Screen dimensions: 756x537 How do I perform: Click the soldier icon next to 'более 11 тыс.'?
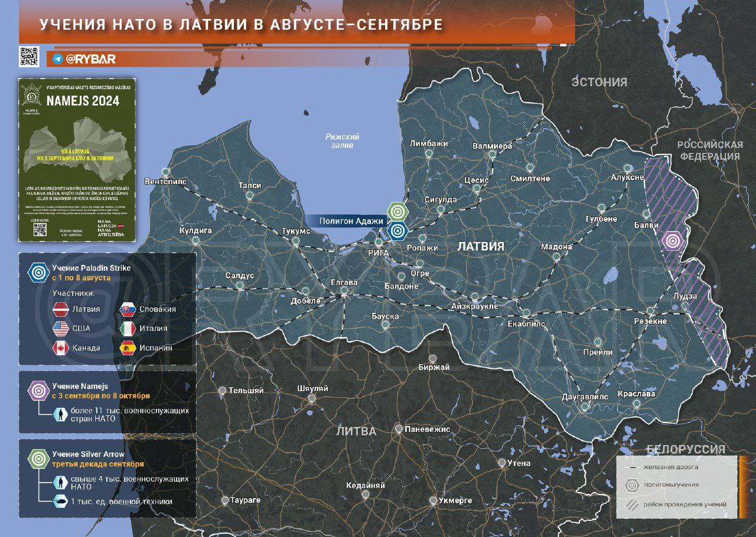(60, 414)
